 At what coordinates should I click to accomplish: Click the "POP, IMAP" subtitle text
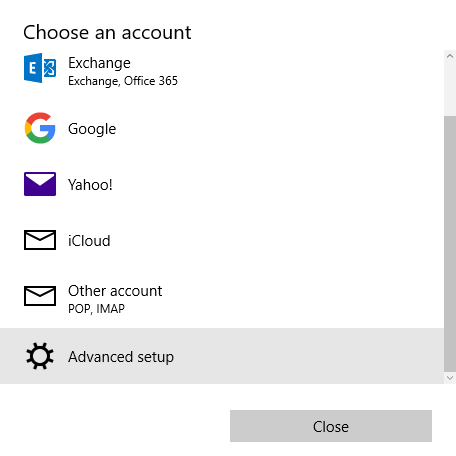point(96,309)
